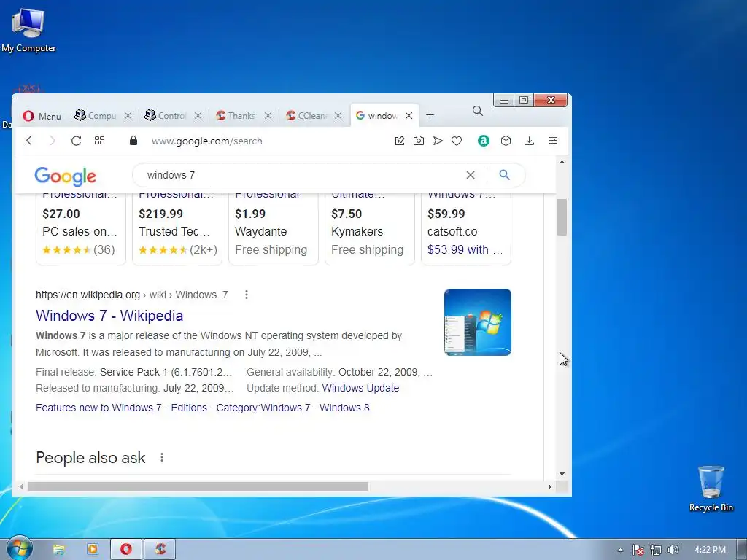Screen dimensions: 747x560
Task: Close the Control tab
Action: 198,116
